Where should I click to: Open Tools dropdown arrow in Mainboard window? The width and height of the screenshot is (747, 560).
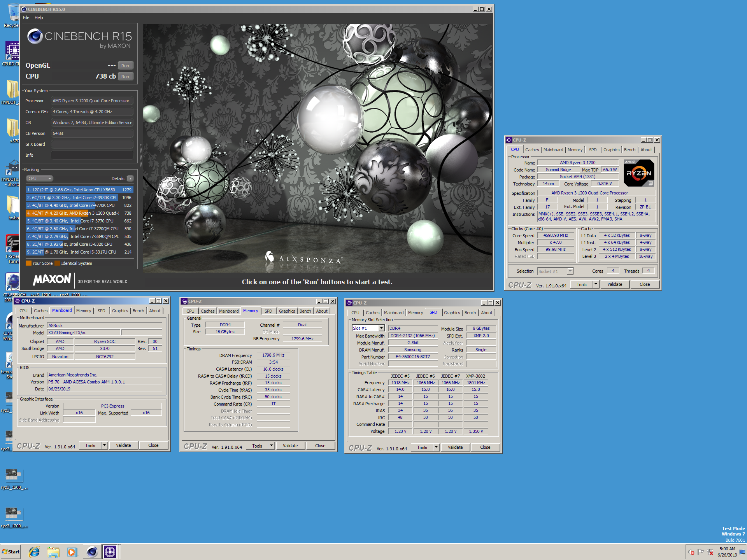tap(104, 445)
